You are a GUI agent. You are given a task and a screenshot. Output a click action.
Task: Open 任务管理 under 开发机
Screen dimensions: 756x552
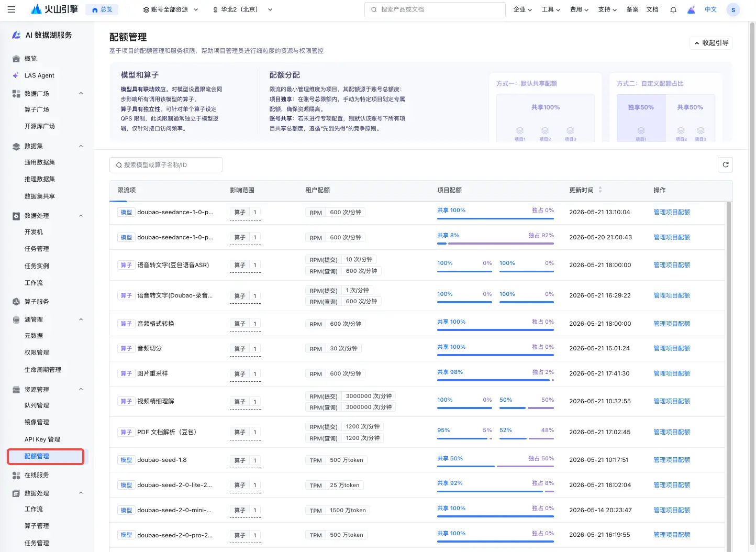coord(37,249)
